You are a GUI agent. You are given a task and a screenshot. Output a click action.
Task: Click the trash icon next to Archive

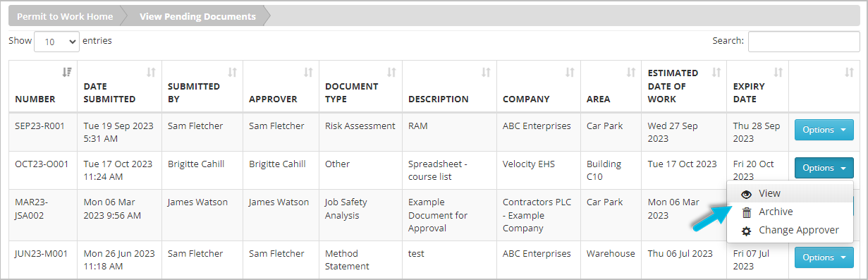coord(746,212)
